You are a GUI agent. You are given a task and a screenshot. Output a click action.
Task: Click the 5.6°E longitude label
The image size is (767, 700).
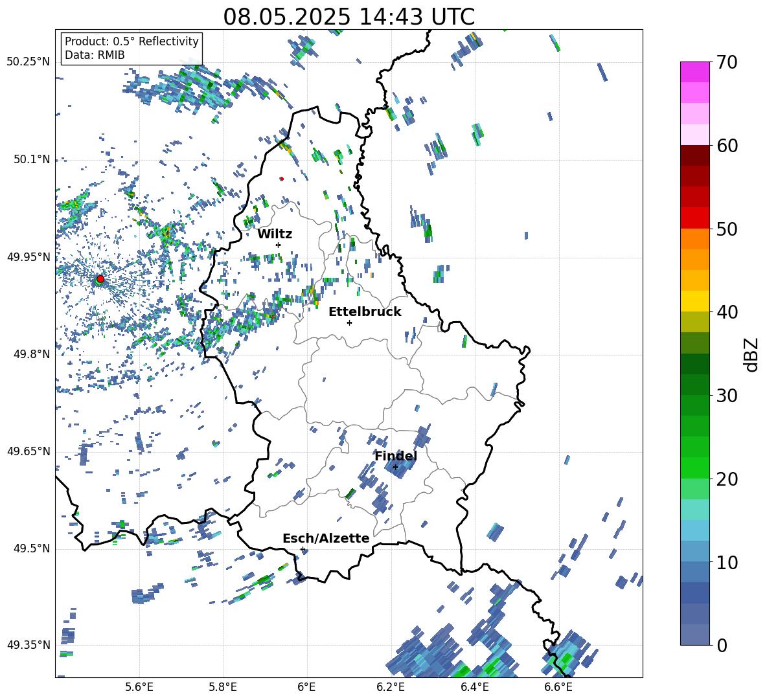tap(139, 687)
